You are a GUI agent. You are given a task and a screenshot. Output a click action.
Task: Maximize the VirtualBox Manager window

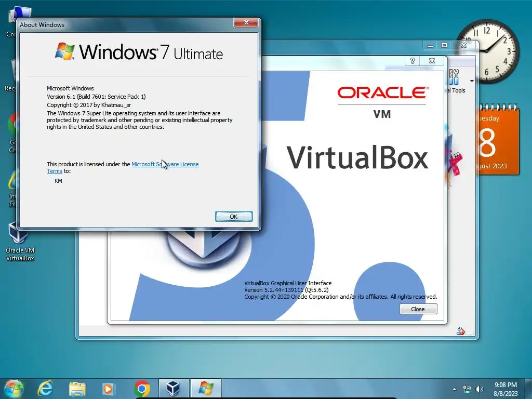444,46
